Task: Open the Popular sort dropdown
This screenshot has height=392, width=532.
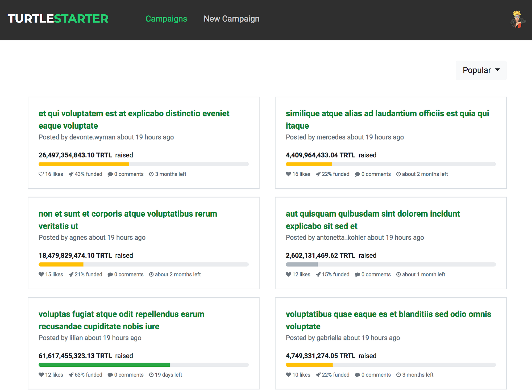Action: pyautogui.click(x=481, y=70)
